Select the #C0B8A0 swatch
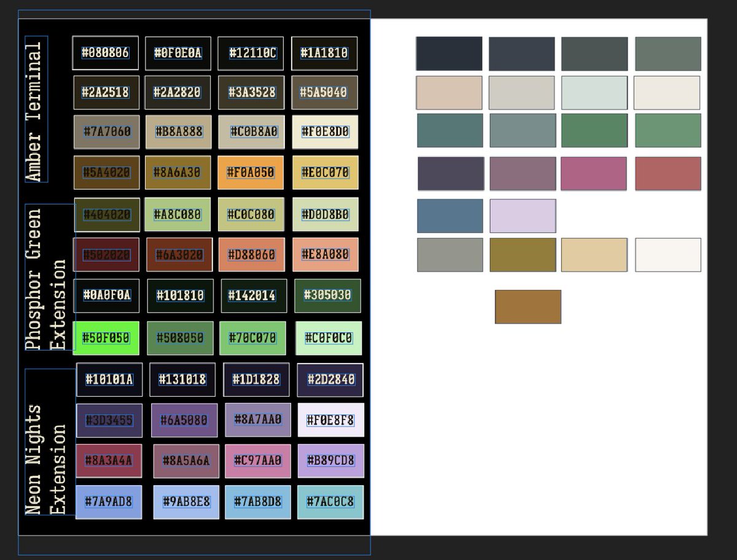This screenshot has height=560, width=737. 252,131
